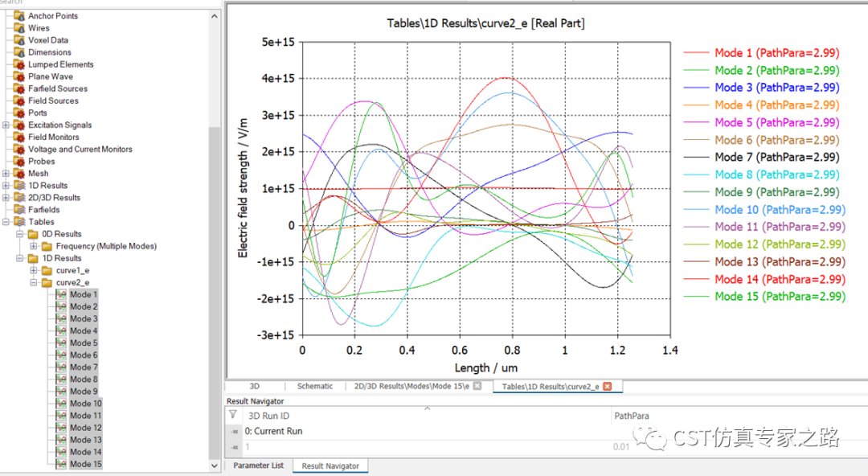Click the curve1_e folder icon
Image resolution: width=868 pixels, height=476 pixels.
point(47,270)
